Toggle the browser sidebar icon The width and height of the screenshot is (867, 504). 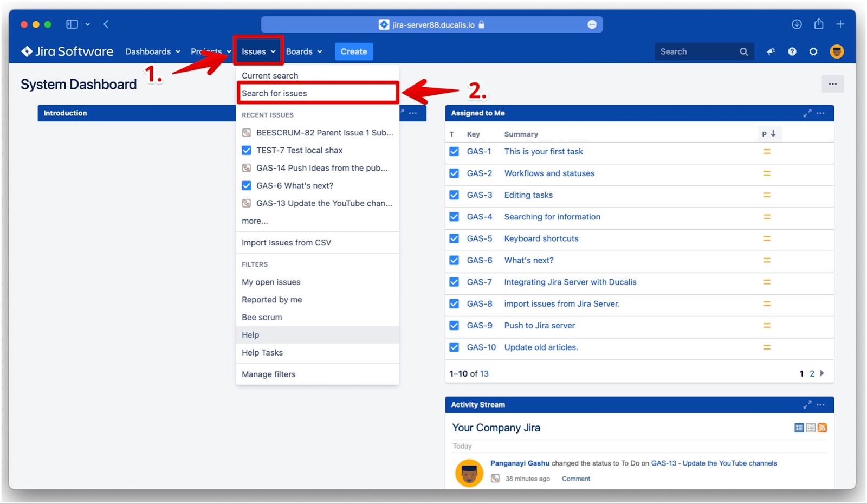[72, 24]
